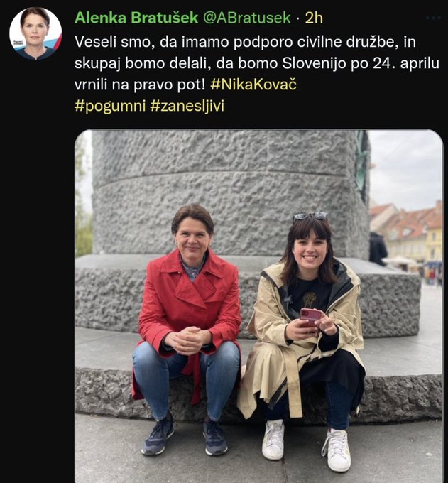The width and height of the screenshot is (448, 483).
Task: Click the words 'vrnili na pravo pot!'
Action: pyautogui.click(x=140, y=85)
